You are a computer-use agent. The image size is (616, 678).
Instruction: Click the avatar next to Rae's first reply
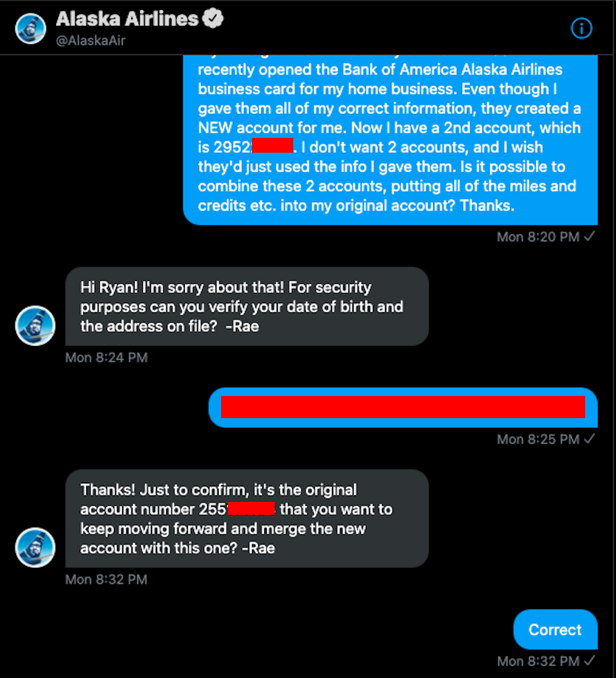tap(35, 326)
